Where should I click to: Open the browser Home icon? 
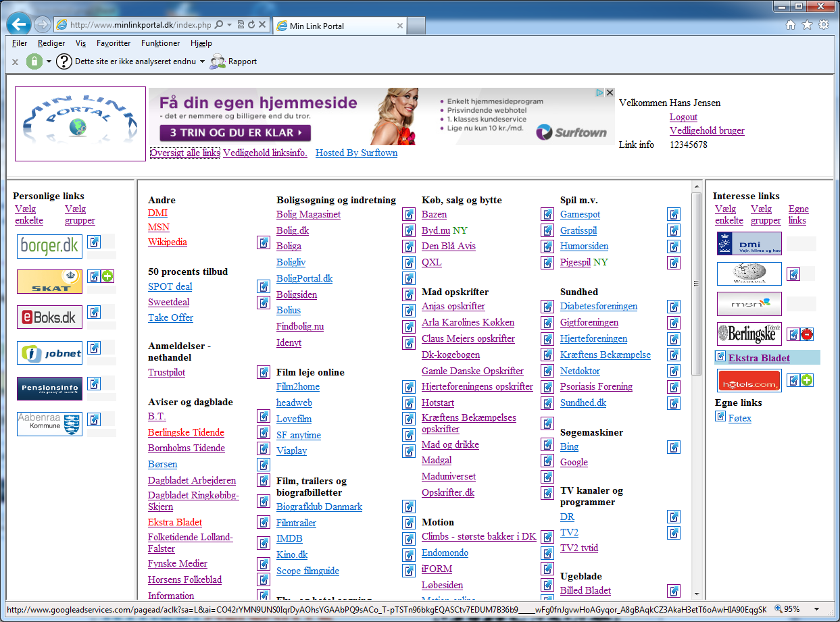[791, 25]
